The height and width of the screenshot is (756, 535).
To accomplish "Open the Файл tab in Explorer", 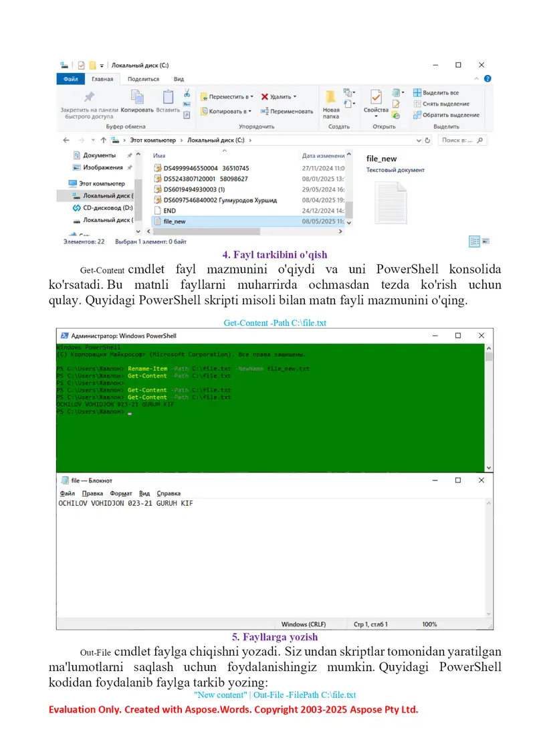I will (71, 79).
